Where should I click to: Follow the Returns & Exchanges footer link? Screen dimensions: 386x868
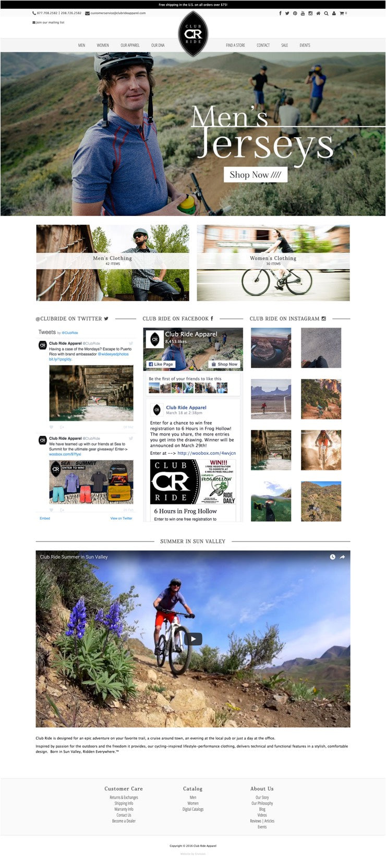tap(124, 798)
